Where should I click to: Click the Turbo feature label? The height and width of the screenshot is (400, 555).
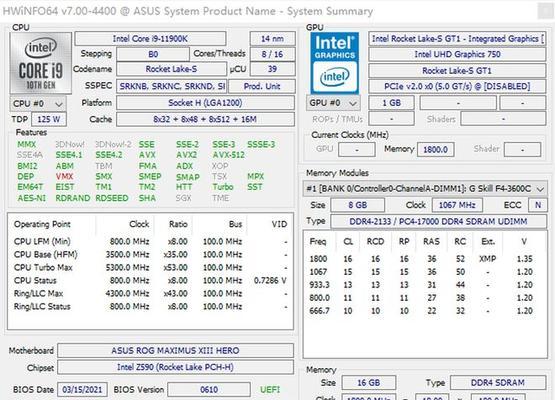click(223, 187)
